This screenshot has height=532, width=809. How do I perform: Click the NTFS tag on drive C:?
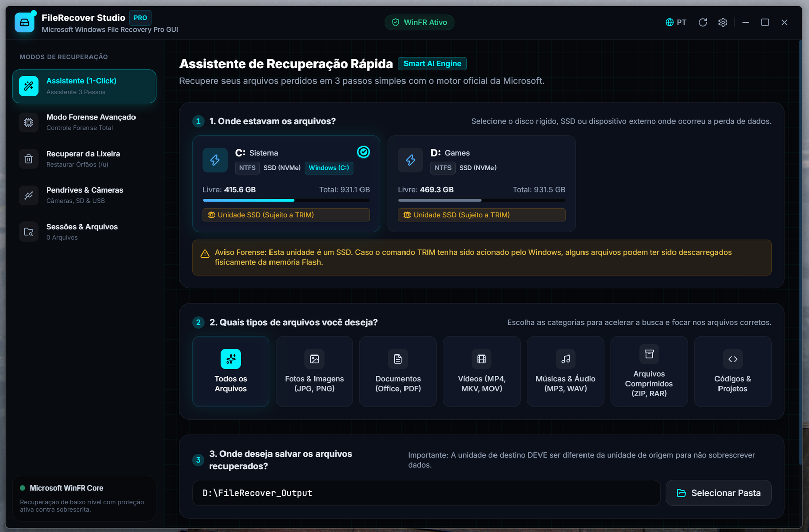(x=247, y=168)
